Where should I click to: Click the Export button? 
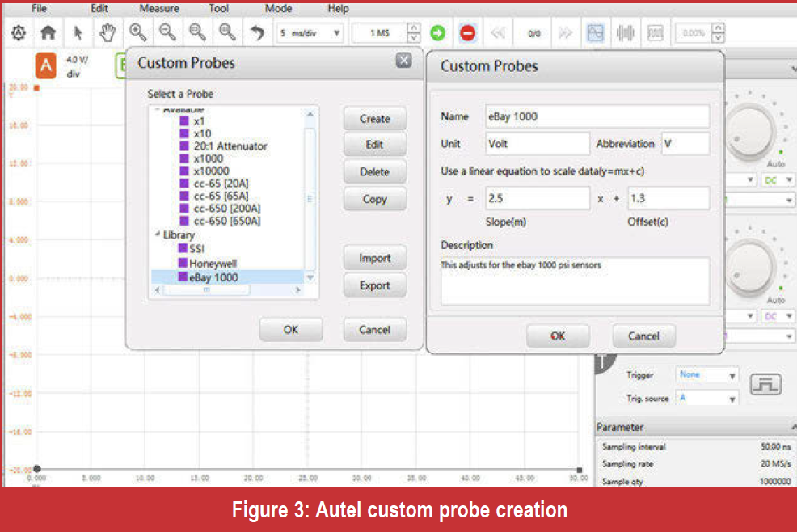coord(374,285)
